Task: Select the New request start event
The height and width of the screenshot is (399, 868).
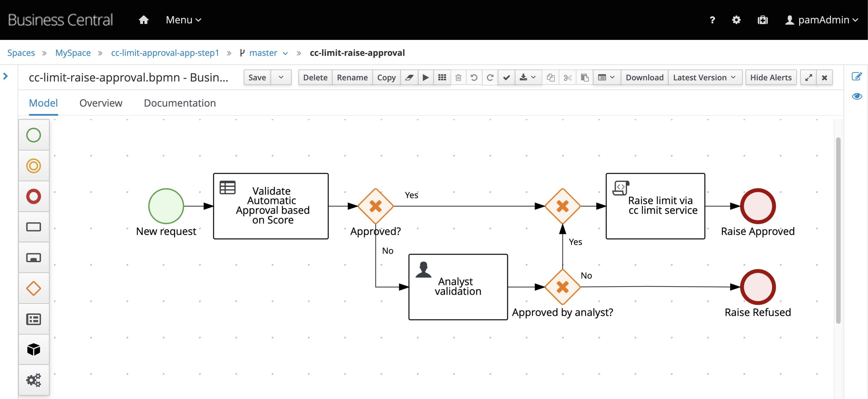Action: (166, 206)
